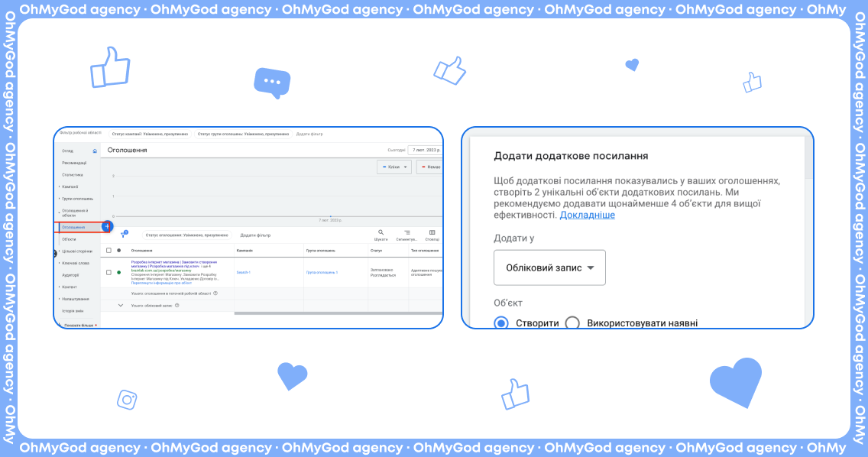Tick the select-all checkbox in table header

(x=108, y=251)
